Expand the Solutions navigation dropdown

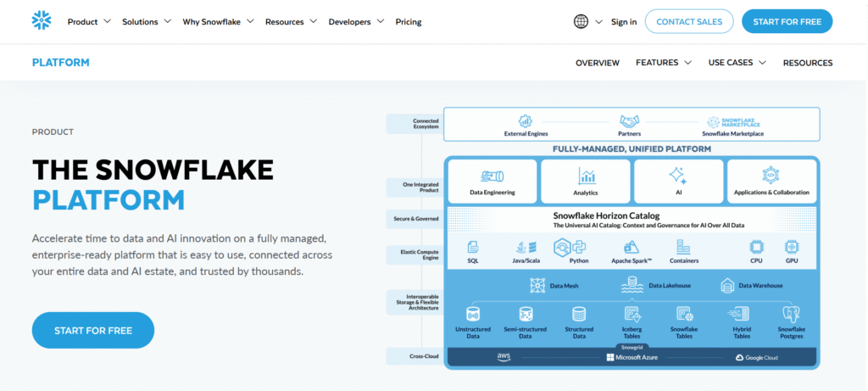(x=147, y=21)
